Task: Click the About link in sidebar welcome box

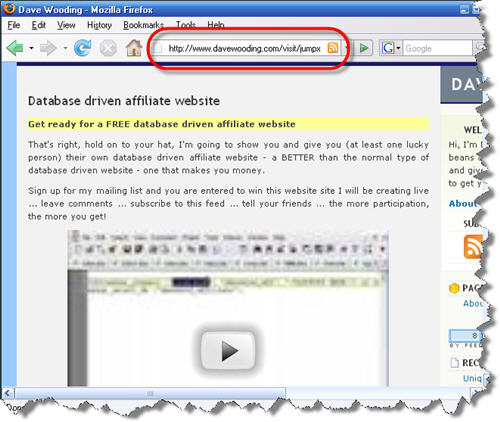Action: (x=462, y=203)
